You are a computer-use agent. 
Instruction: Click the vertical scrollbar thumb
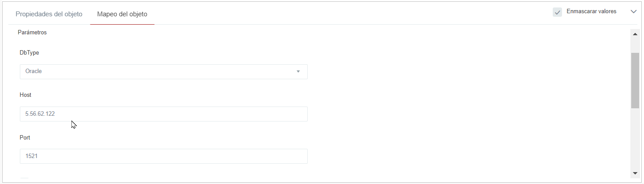[635, 80]
